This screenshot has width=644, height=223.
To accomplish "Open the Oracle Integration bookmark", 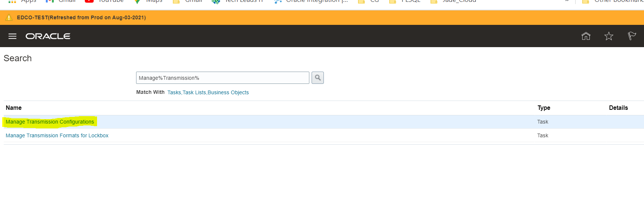I will click(x=311, y=1).
